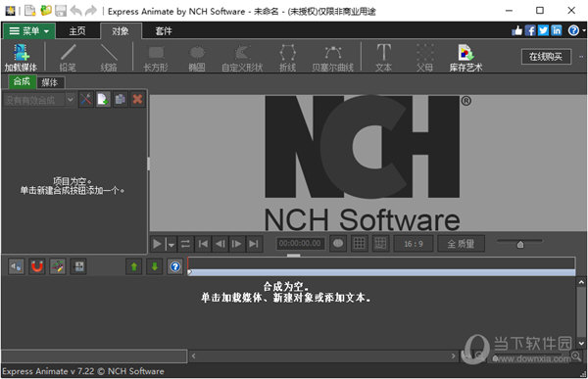Jump to the start of the composition
This screenshot has width=588, height=379.
(203, 244)
